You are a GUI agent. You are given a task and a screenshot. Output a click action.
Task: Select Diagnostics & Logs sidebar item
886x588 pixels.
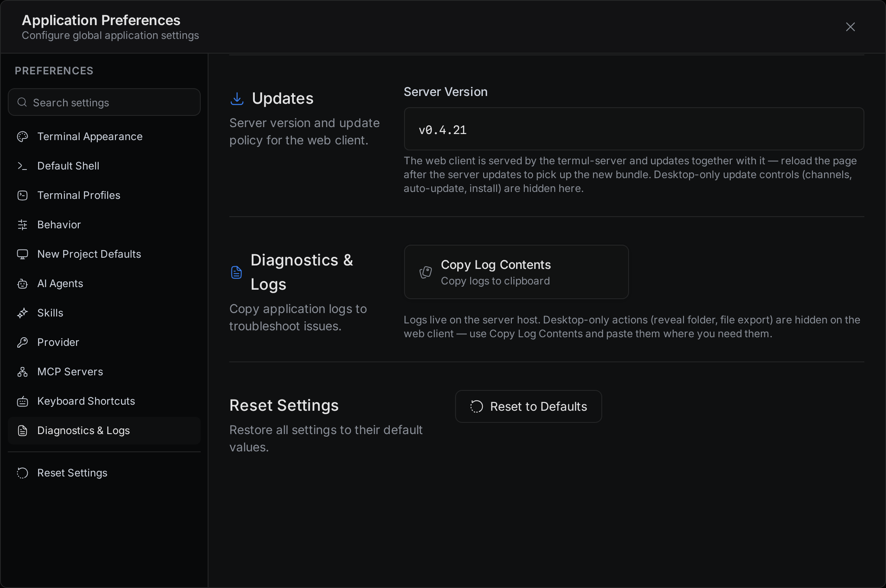(x=104, y=431)
